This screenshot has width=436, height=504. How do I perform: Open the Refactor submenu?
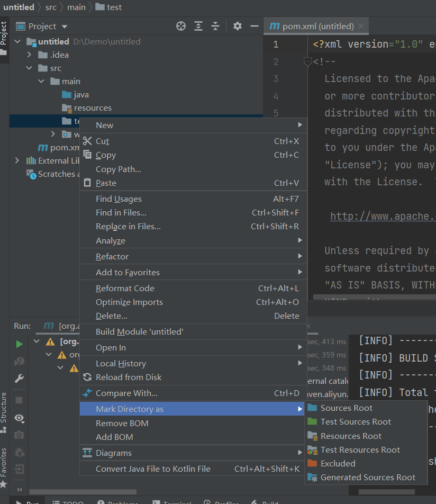[x=193, y=256]
